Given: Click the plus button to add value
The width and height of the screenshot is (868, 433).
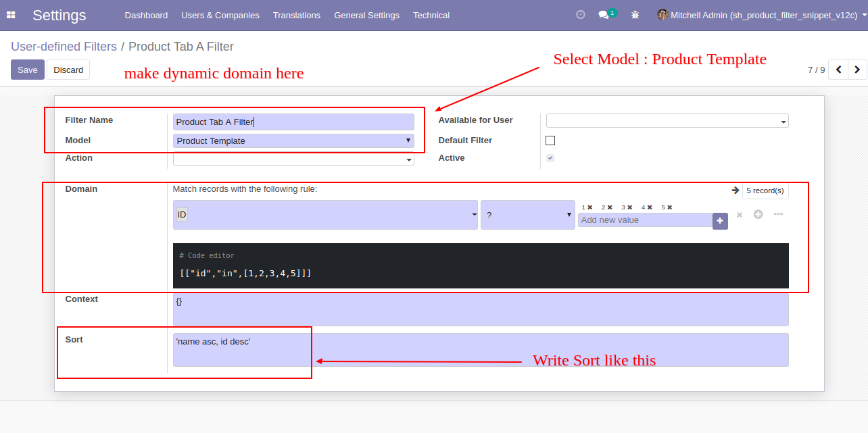Looking at the screenshot, I should click(720, 221).
